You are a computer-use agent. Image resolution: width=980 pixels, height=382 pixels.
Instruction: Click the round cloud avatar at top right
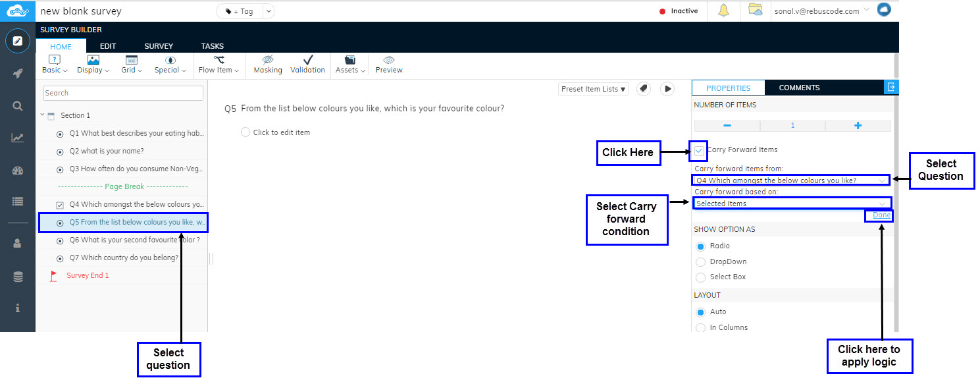[884, 10]
